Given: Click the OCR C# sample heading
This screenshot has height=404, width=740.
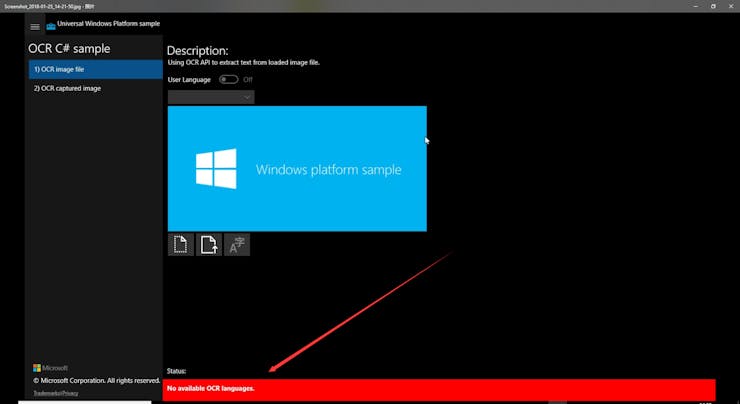Looking at the screenshot, I should 69,49.
